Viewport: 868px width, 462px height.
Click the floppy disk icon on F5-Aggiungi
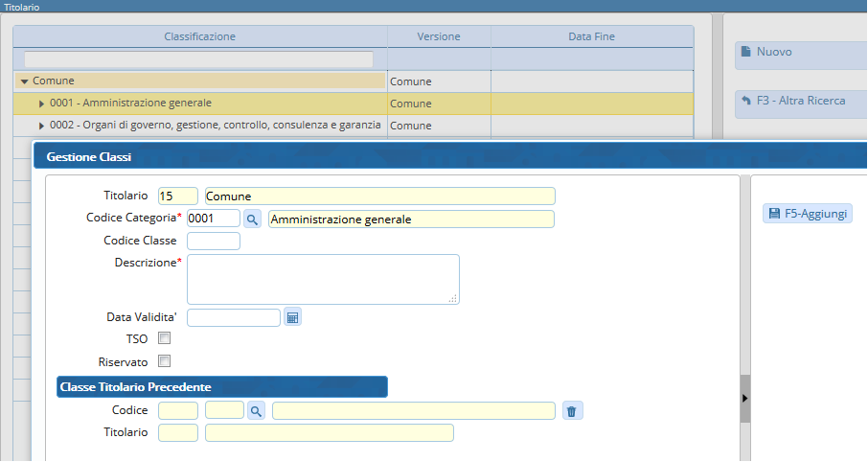[x=772, y=214]
